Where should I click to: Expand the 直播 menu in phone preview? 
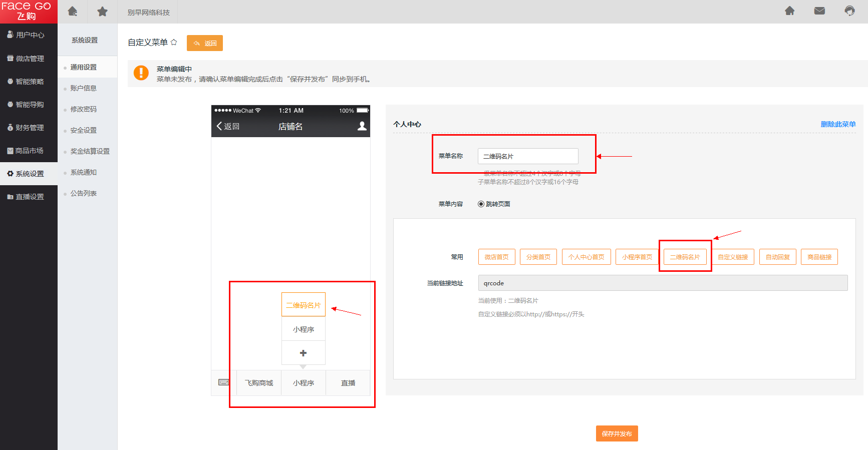348,383
